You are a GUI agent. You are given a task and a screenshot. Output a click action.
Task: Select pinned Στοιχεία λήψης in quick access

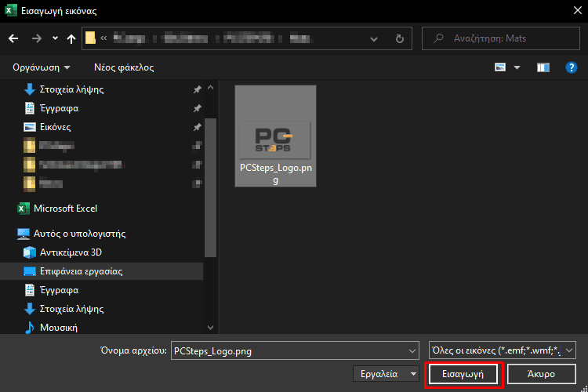71,89
